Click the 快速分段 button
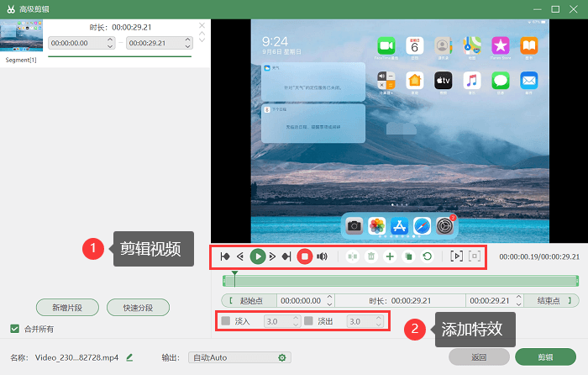This screenshot has width=588, height=375. (x=138, y=308)
